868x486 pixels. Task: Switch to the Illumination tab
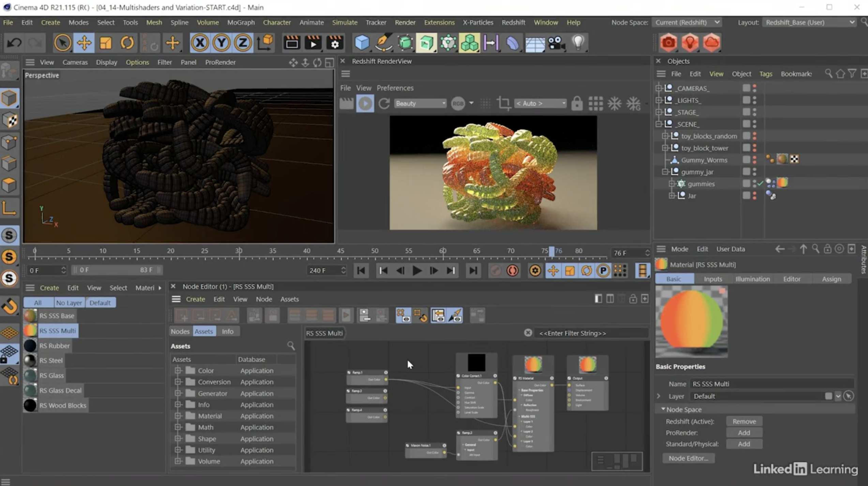click(752, 279)
